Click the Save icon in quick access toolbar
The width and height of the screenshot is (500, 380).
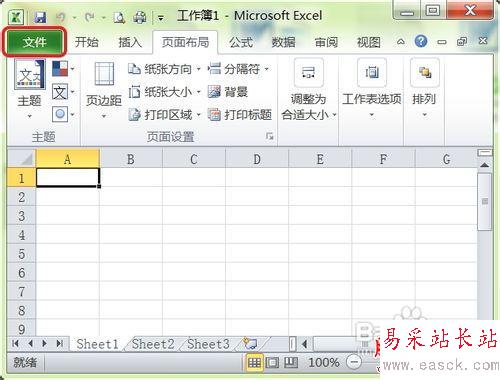pyautogui.click(x=40, y=17)
